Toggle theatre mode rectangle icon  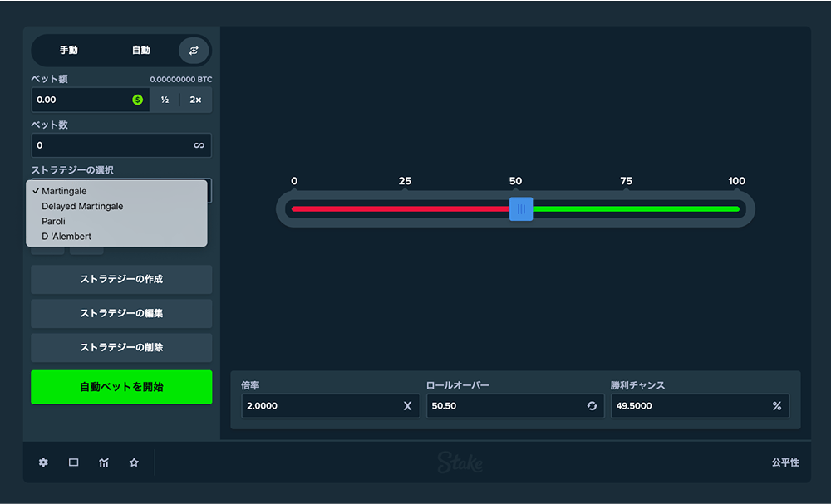[74, 462]
